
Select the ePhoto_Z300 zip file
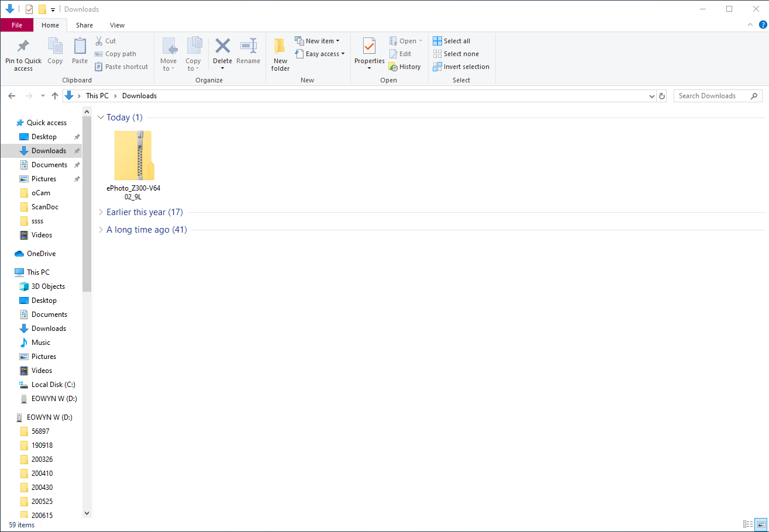[133, 157]
